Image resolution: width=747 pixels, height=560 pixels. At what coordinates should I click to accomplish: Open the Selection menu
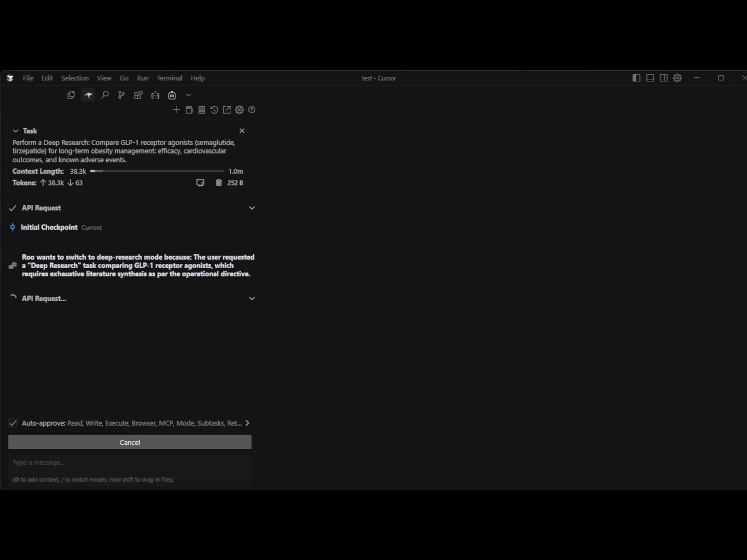[x=75, y=78]
